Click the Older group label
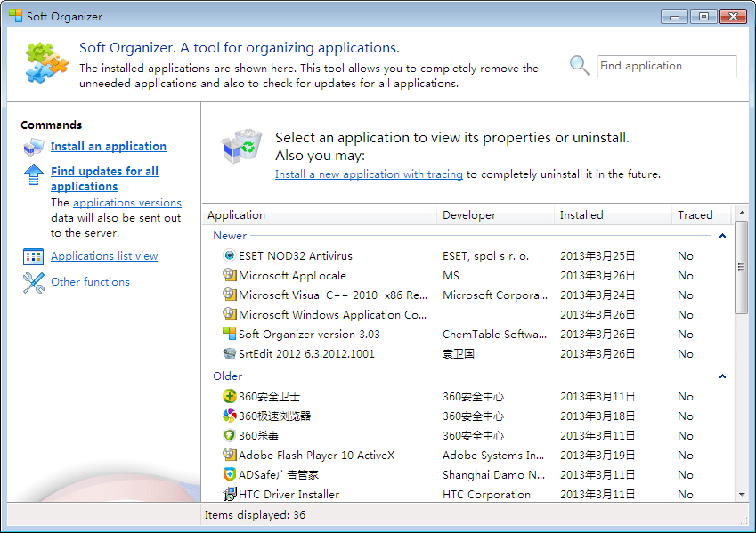This screenshot has width=756, height=533. 227,376
